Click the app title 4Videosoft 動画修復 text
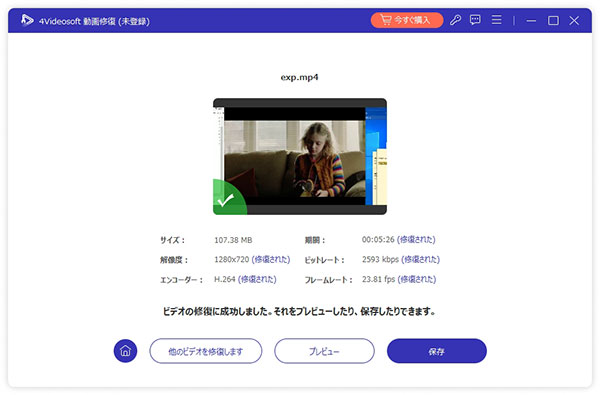Screen dimensions: 600x395 click(94, 21)
